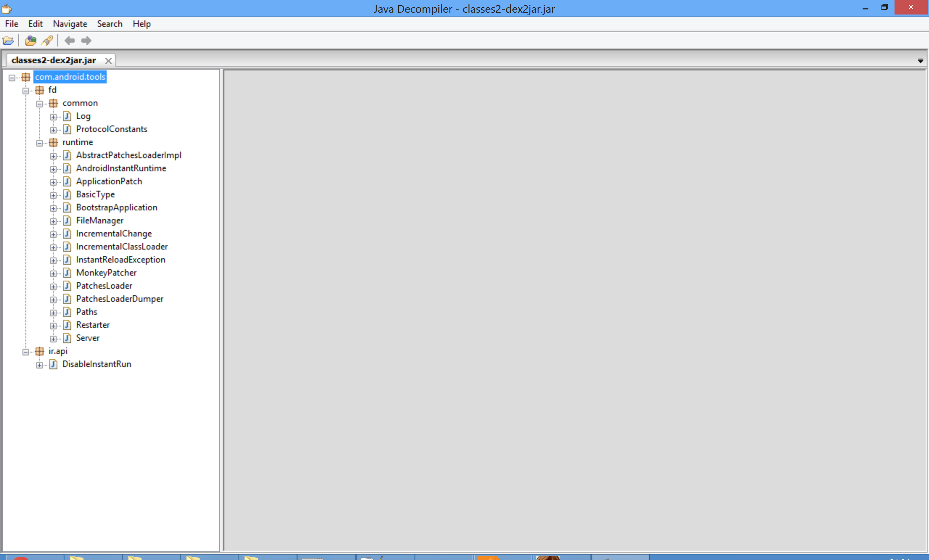Viewport: 929px width, 560px height.
Task: Select the InstantReloadException tree item
Action: [x=120, y=260]
